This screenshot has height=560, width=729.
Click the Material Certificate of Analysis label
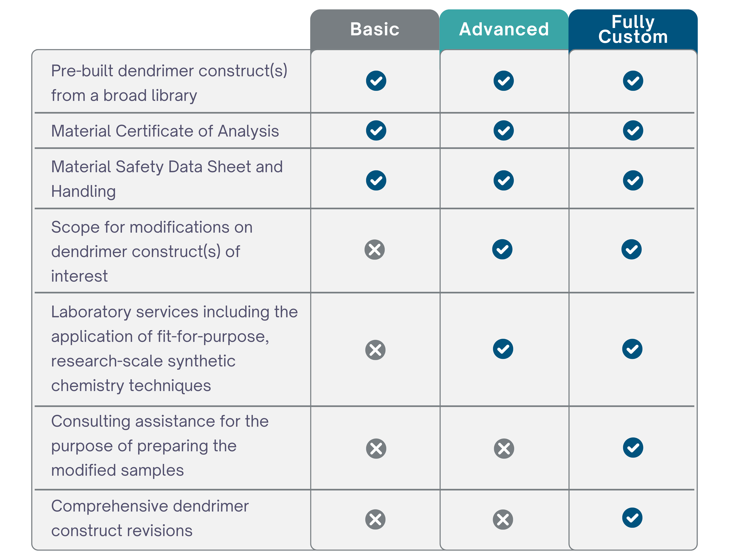click(x=165, y=131)
